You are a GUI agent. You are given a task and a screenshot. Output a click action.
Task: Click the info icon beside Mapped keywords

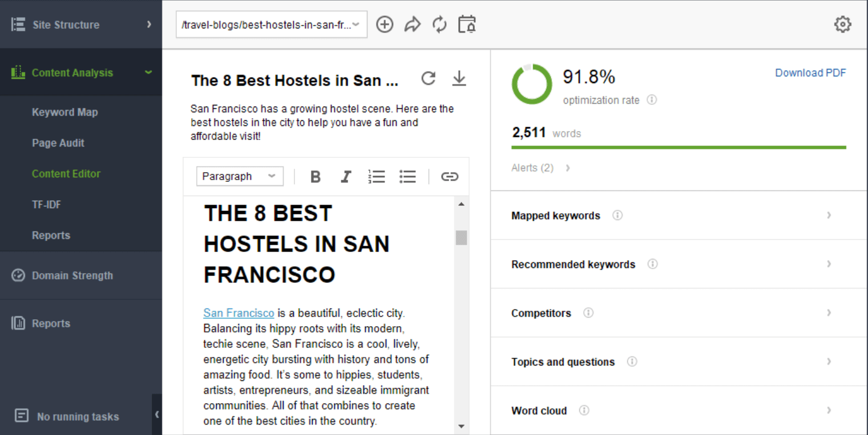pos(617,216)
